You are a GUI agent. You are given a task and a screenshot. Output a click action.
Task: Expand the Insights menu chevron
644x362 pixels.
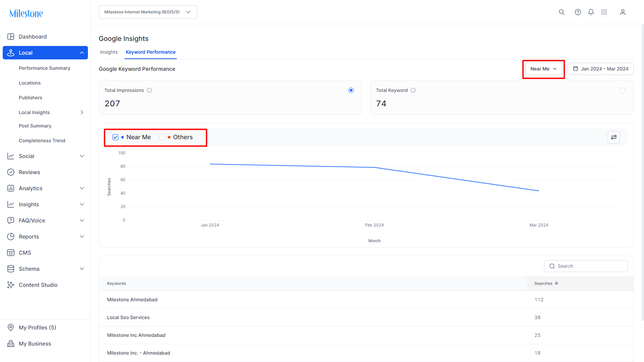82,204
